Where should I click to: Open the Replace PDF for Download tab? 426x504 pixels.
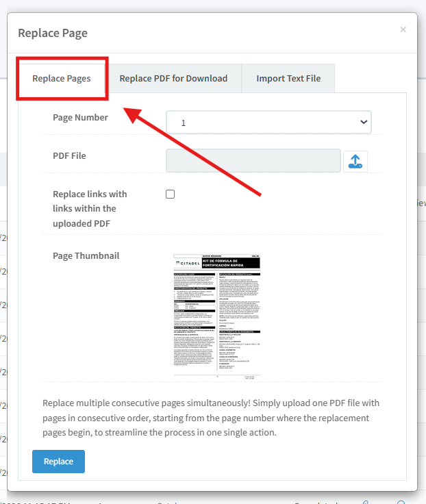173,79
